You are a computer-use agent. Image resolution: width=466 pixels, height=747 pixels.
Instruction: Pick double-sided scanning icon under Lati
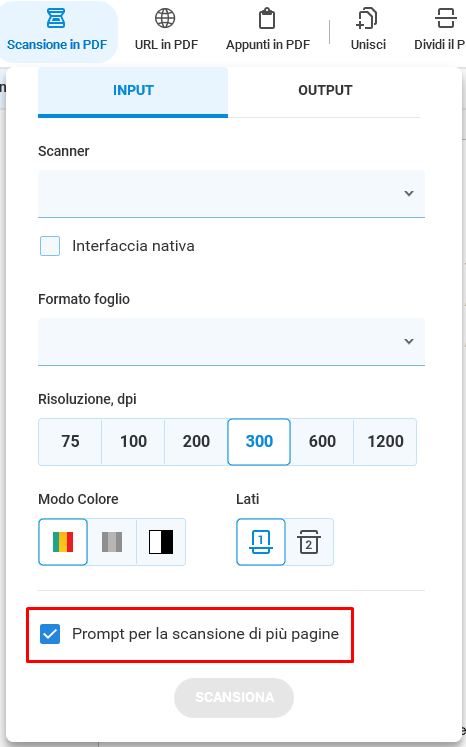click(x=309, y=542)
